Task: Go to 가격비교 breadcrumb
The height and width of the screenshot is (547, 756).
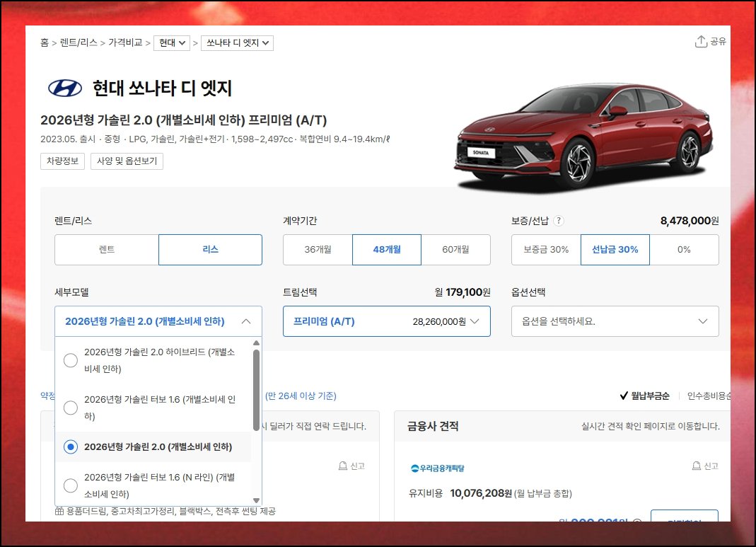Action: (x=125, y=42)
